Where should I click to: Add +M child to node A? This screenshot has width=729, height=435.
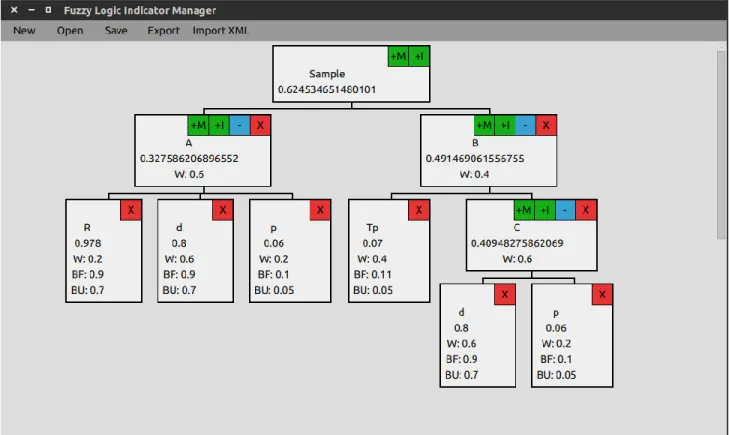pos(198,125)
